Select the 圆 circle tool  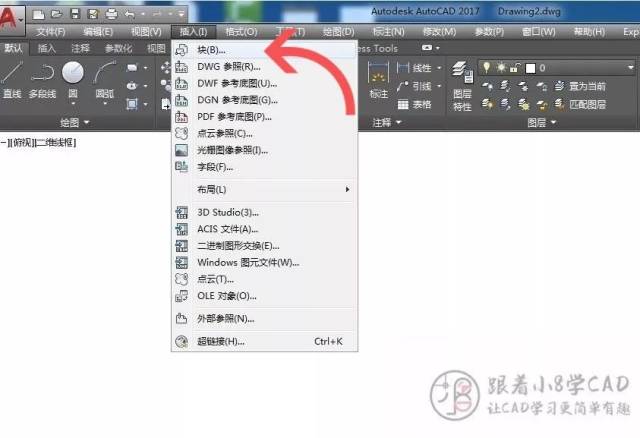[x=73, y=81]
